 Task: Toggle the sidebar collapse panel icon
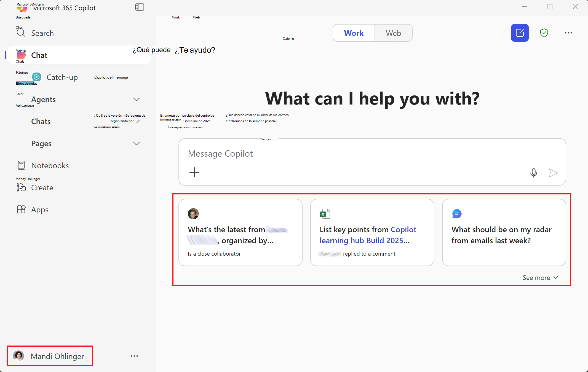(x=140, y=7)
